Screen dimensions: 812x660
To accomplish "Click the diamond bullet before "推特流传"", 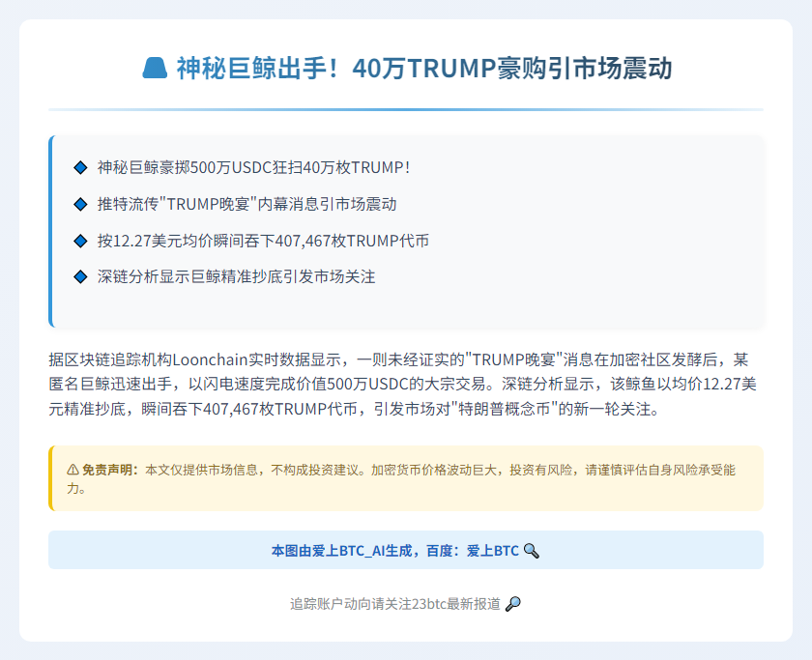I will [80, 204].
